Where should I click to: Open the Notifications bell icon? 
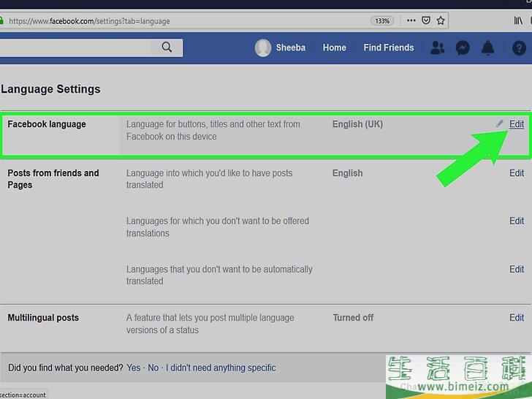[x=487, y=47]
